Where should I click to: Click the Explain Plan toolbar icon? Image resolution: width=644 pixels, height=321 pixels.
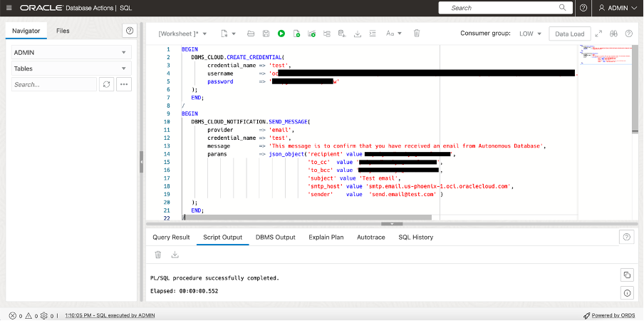coord(312,34)
